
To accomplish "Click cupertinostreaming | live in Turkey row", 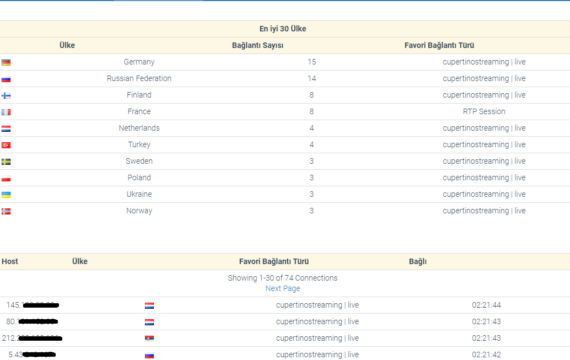I will coord(484,144).
